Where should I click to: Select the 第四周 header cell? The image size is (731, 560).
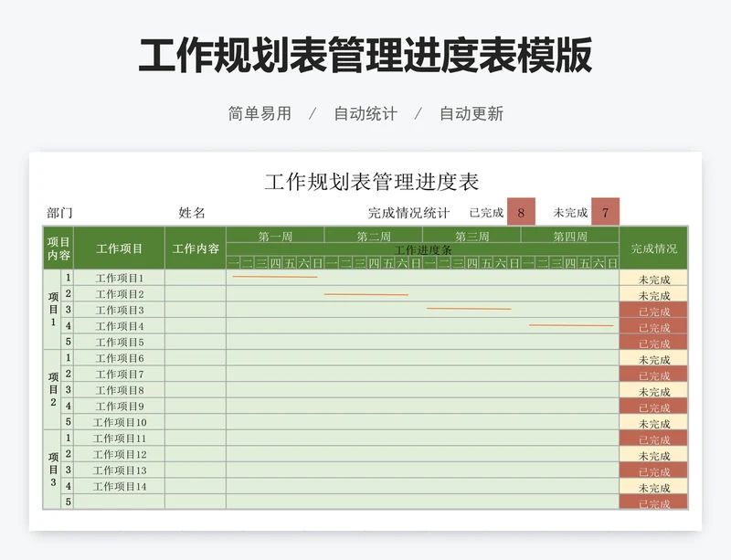tap(570, 236)
